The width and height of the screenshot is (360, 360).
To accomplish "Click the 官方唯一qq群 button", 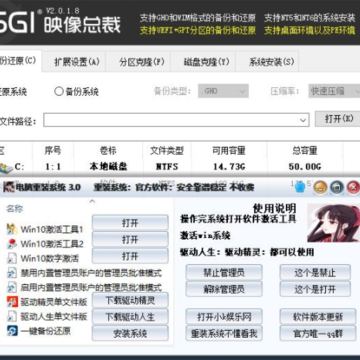I will (318, 333).
